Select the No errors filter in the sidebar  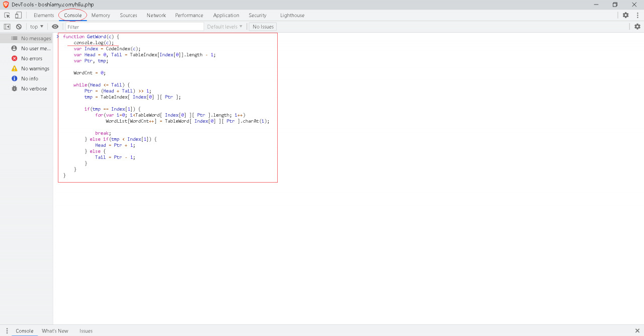31,58
